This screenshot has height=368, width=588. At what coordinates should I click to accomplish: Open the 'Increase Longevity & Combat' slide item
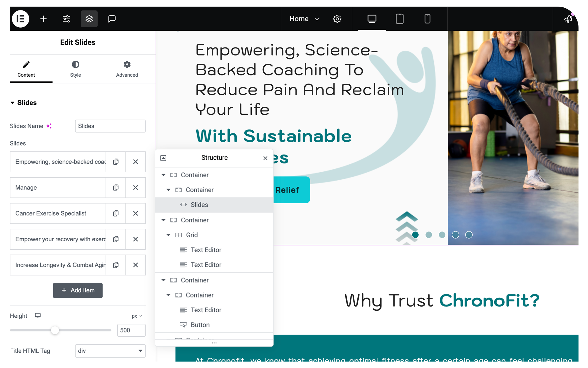click(x=58, y=265)
